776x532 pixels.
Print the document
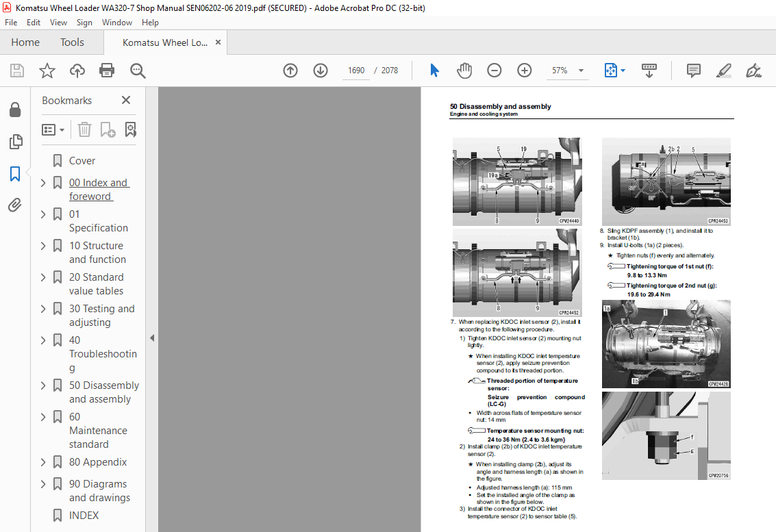pyautogui.click(x=107, y=71)
